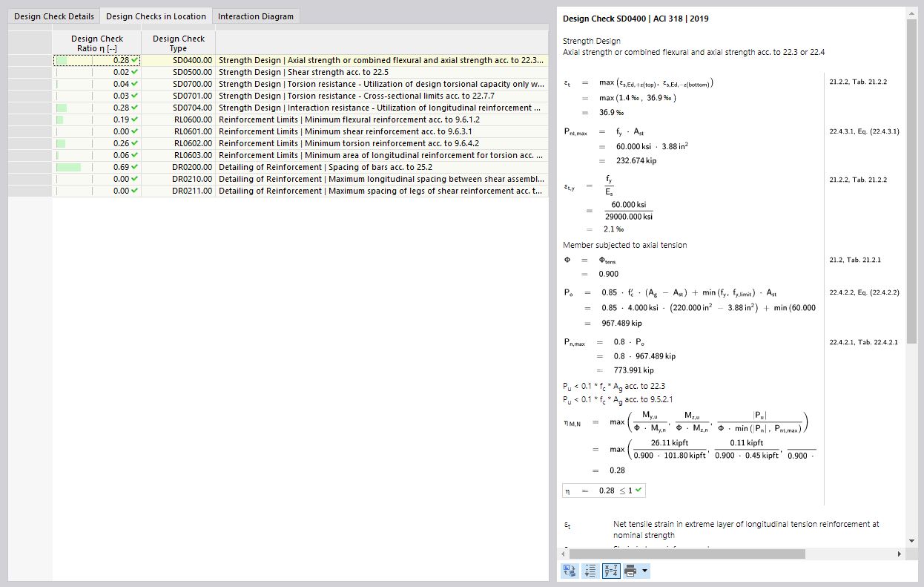Screen dimensions: 924x587
Task: Click the Φ value 0.900
Action: tap(609, 274)
